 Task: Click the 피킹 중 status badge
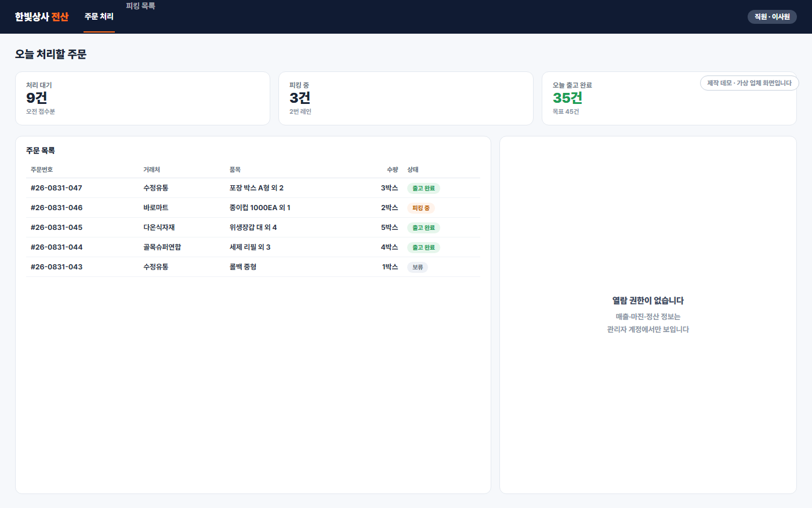pos(421,208)
